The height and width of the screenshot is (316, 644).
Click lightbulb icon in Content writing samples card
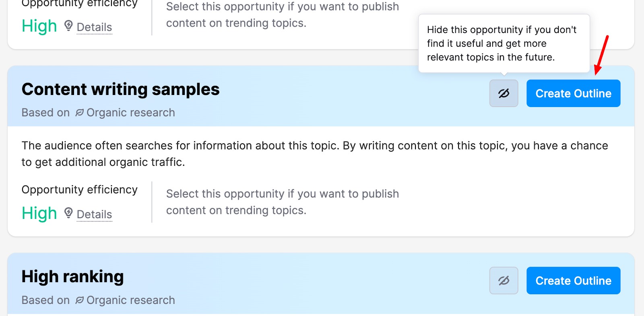point(68,213)
